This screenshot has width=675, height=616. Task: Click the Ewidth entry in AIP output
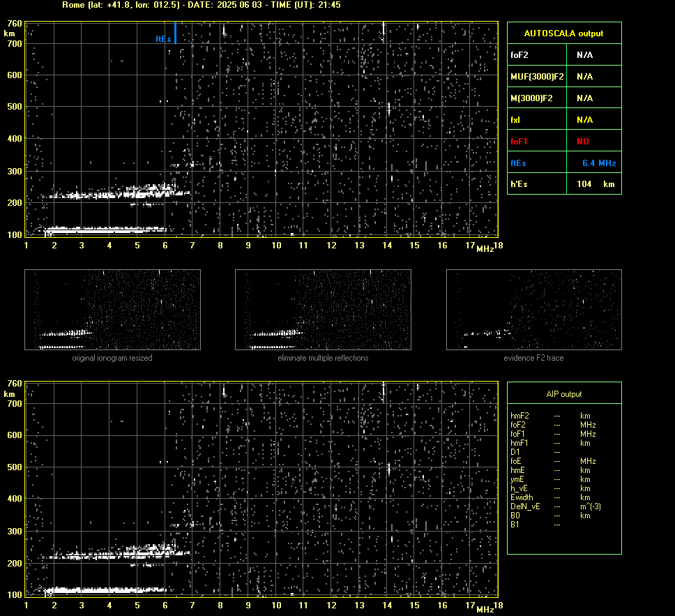550,497
